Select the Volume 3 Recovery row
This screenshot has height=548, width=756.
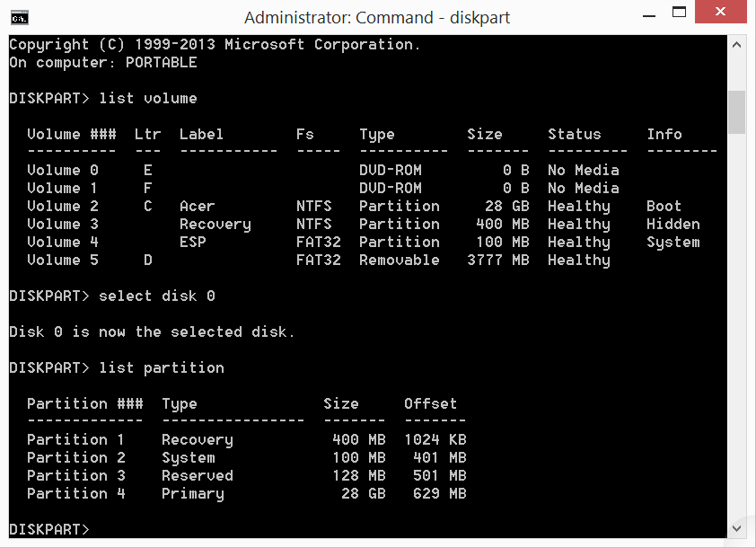click(269, 224)
